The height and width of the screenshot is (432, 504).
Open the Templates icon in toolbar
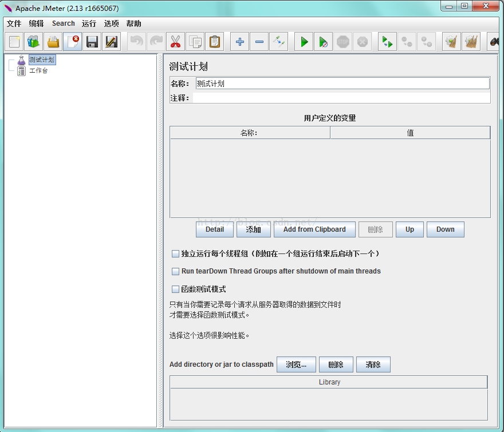(x=33, y=42)
